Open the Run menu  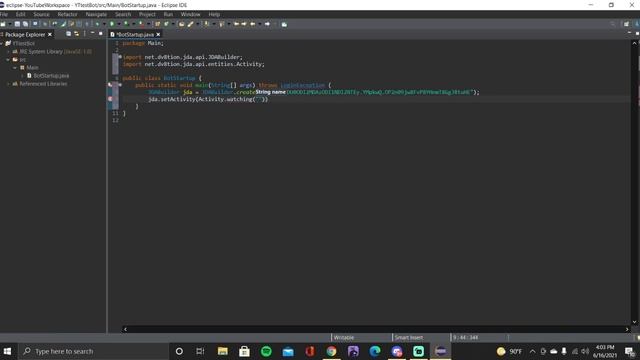click(x=168, y=14)
